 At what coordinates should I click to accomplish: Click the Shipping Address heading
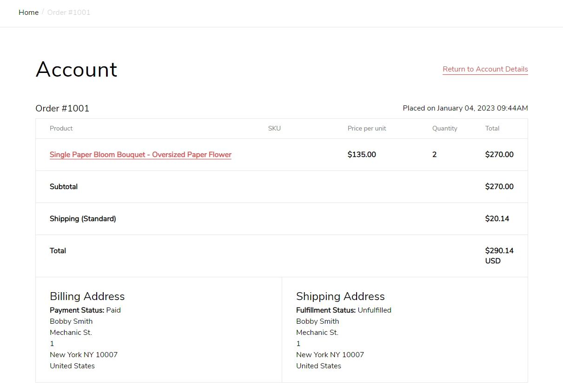(340, 296)
